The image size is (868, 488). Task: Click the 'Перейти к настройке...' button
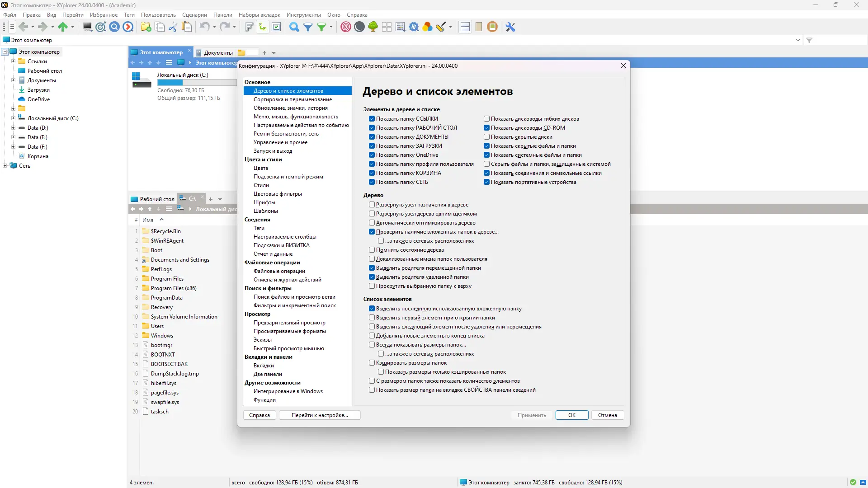320,415
